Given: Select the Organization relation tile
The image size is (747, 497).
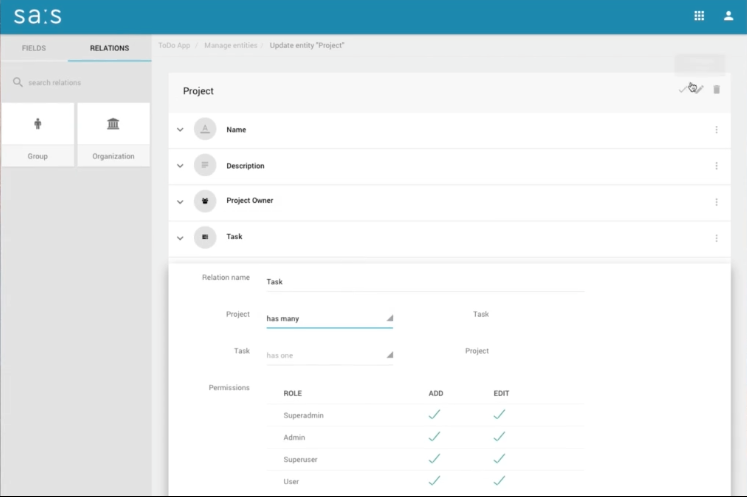Looking at the screenshot, I should tap(113, 134).
